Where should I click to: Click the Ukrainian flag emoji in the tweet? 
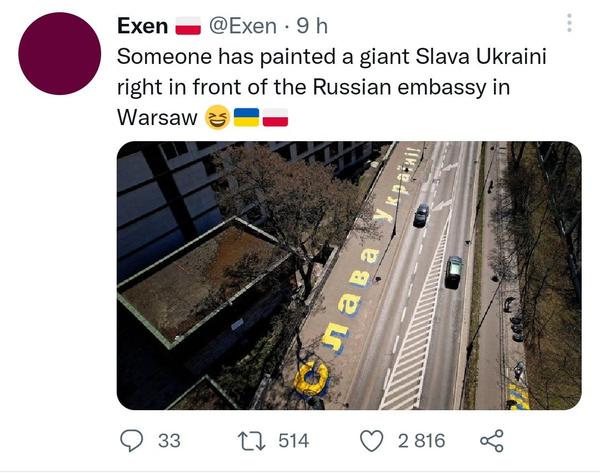pos(246,118)
